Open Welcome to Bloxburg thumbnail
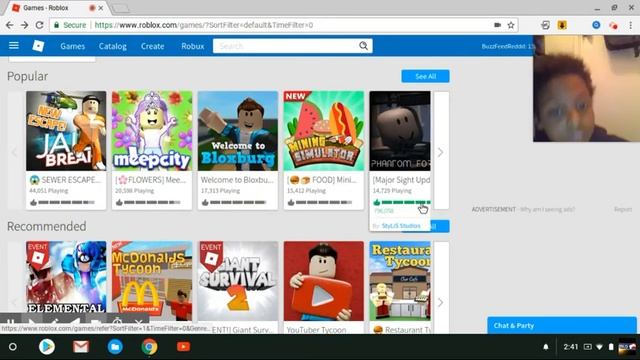The width and height of the screenshot is (640, 360). [x=238, y=131]
